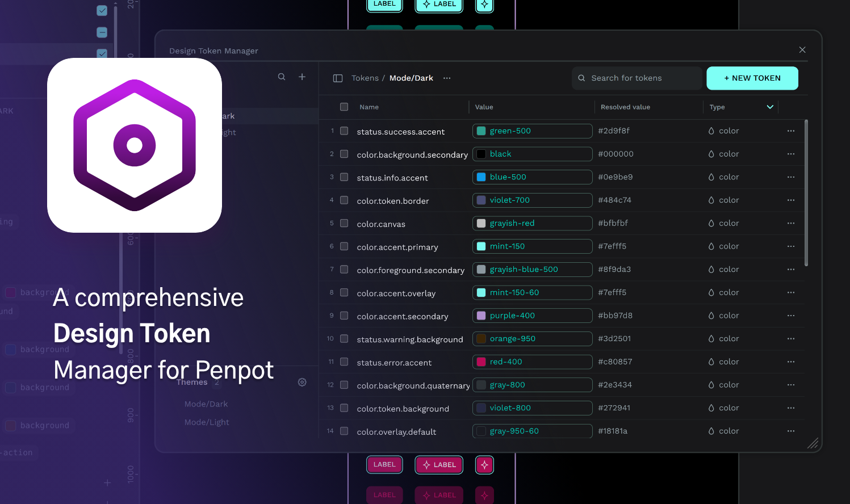
Task: Click the black color swatch
Action: click(481, 154)
